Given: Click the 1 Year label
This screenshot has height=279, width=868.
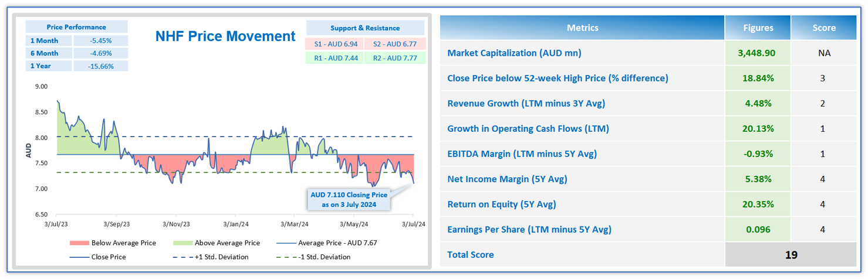Looking at the screenshot, I should point(49,66).
